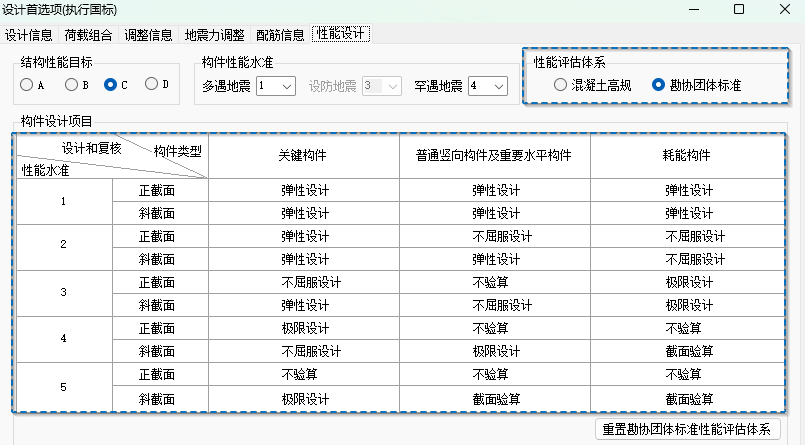Open the 荷载组合 tab
Viewport: 805px width, 445px height.
click(x=89, y=34)
